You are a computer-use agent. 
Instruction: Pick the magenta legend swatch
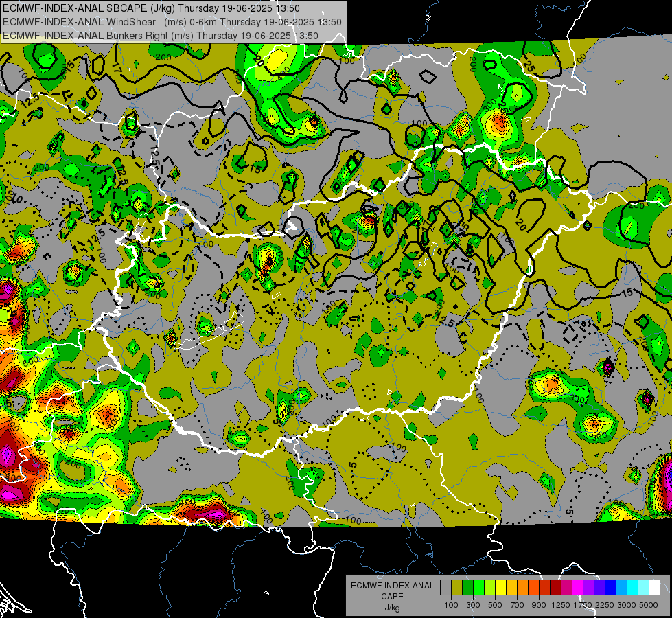click(x=578, y=588)
